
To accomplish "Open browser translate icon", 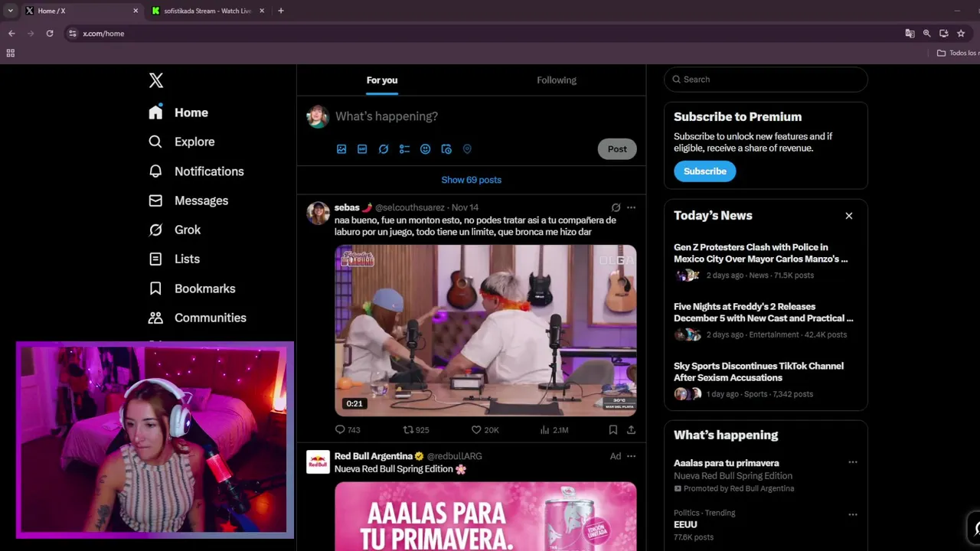I will coord(910,34).
